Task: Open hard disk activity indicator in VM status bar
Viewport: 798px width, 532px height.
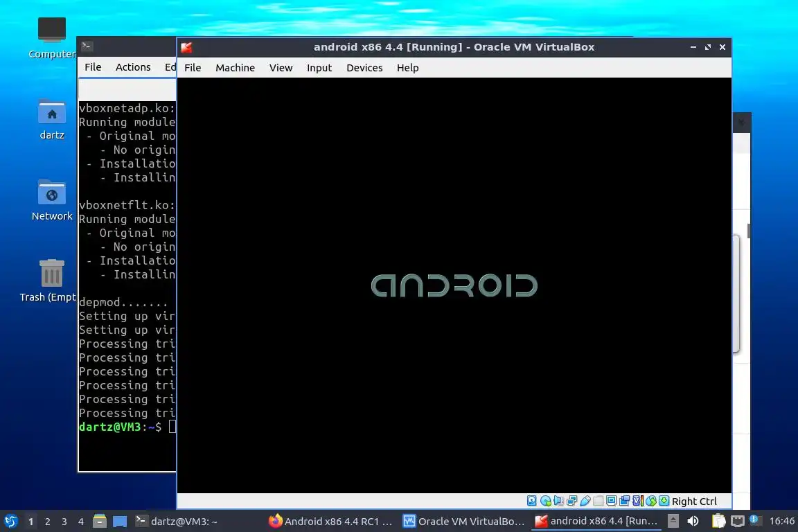Action: [532, 501]
